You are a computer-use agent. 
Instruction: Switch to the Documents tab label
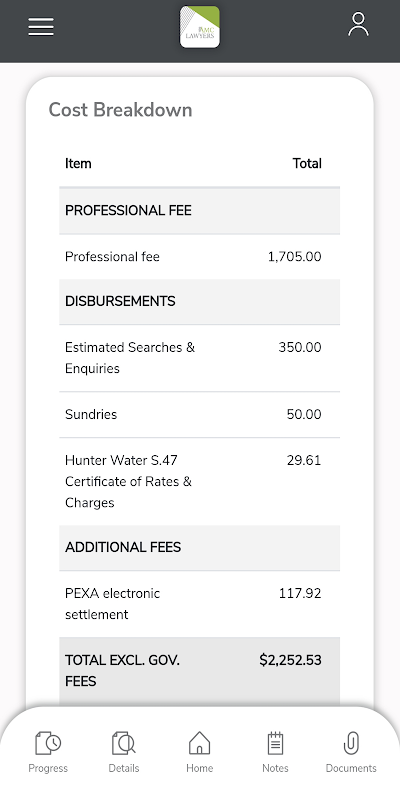pos(351,768)
